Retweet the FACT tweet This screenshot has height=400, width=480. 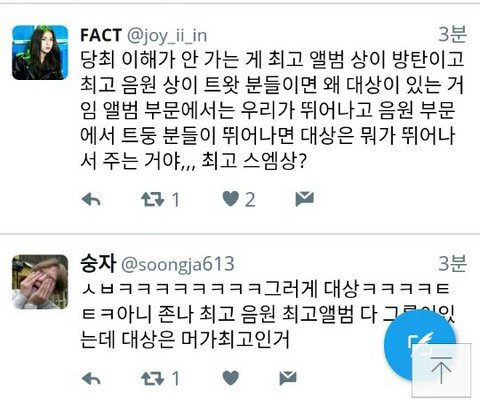(153, 200)
